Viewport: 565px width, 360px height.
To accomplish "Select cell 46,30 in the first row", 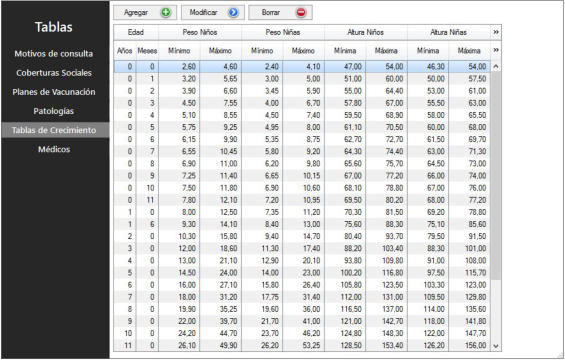I will (428, 67).
